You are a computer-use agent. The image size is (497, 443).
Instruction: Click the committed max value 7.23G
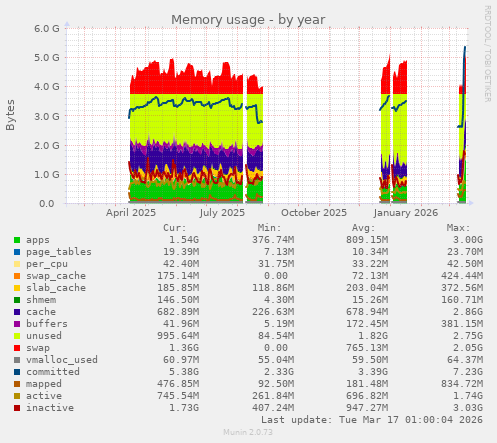point(468,372)
